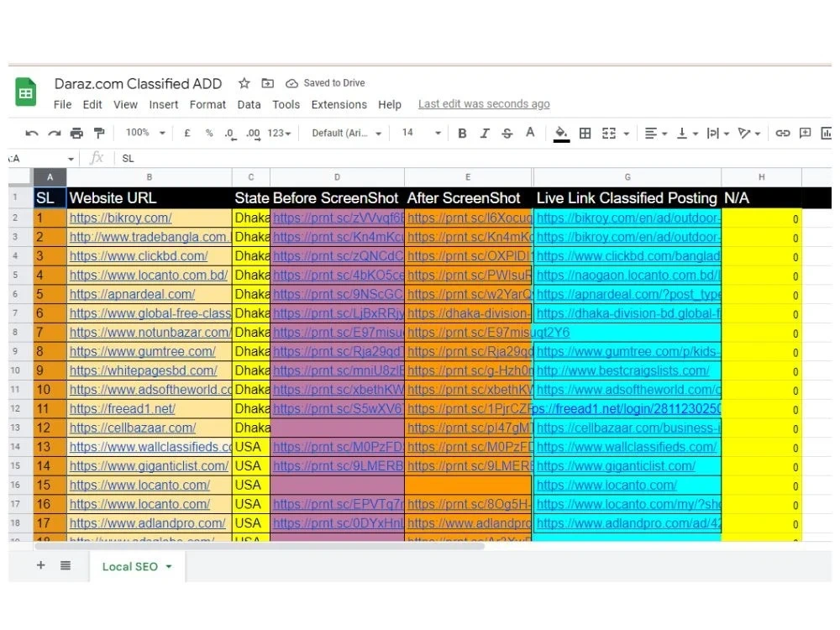840x630 pixels.
Task: Open the View menu
Action: coord(125,104)
